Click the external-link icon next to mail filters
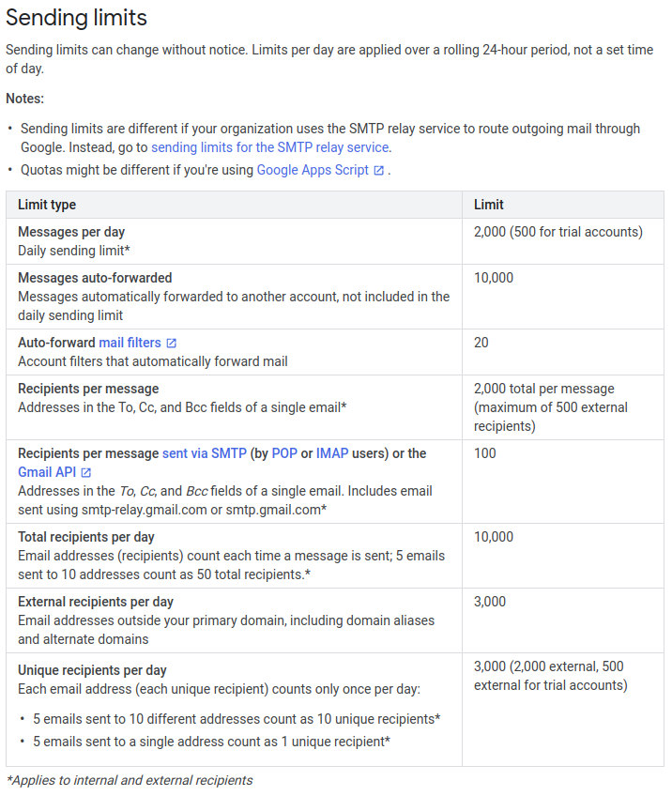The height and width of the screenshot is (796, 672). pyautogui.click(x=171, y=344)
